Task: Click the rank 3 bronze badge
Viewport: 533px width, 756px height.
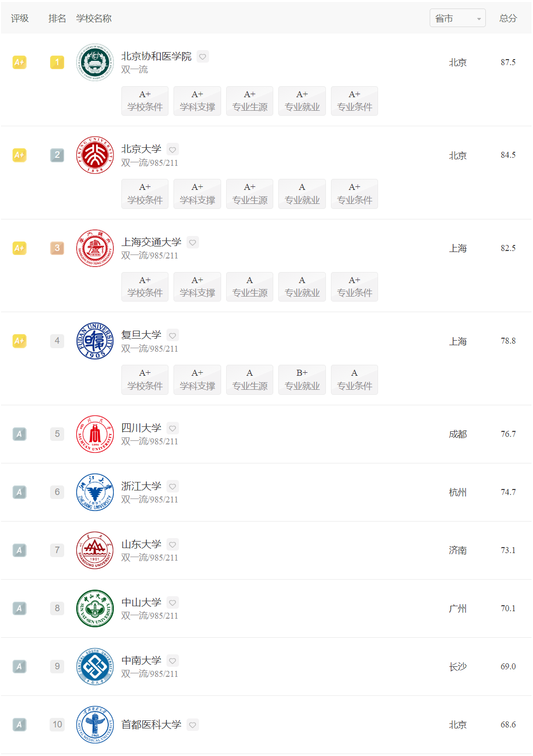Action: tap(57, 248)
